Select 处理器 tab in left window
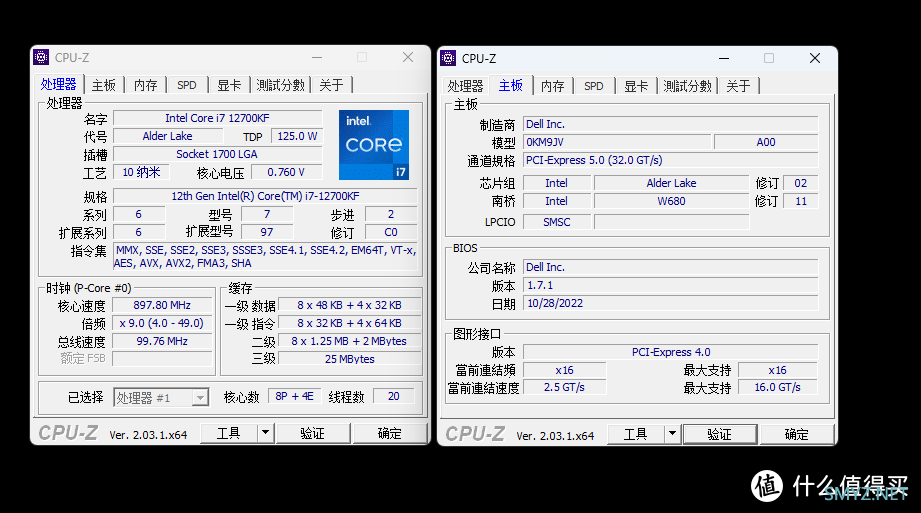This screenshot has width=921, height=513. tap(59, 84)
